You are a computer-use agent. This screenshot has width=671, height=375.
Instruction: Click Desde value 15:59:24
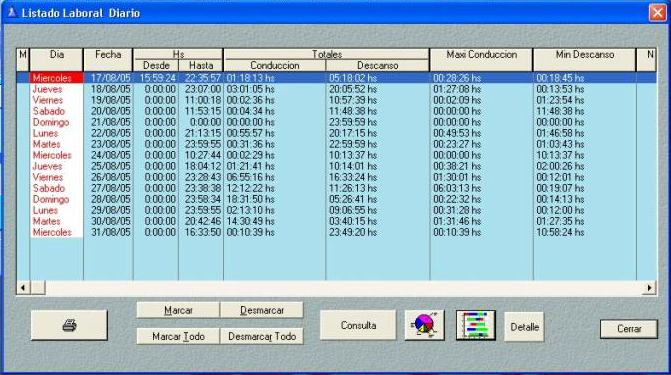click(157, 78)
